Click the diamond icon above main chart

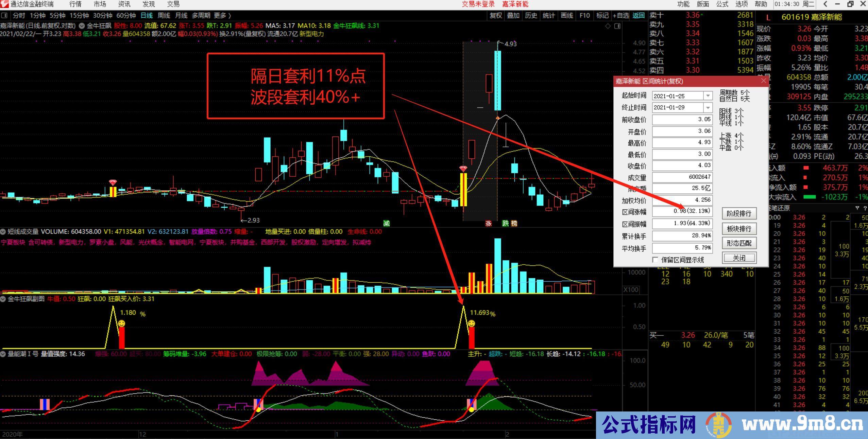(x=608, y=26)
